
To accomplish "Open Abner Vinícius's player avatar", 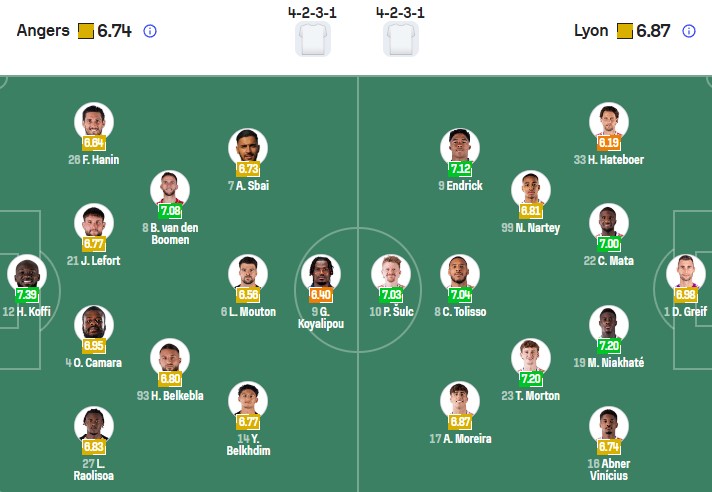I will [x=608, y=423].
